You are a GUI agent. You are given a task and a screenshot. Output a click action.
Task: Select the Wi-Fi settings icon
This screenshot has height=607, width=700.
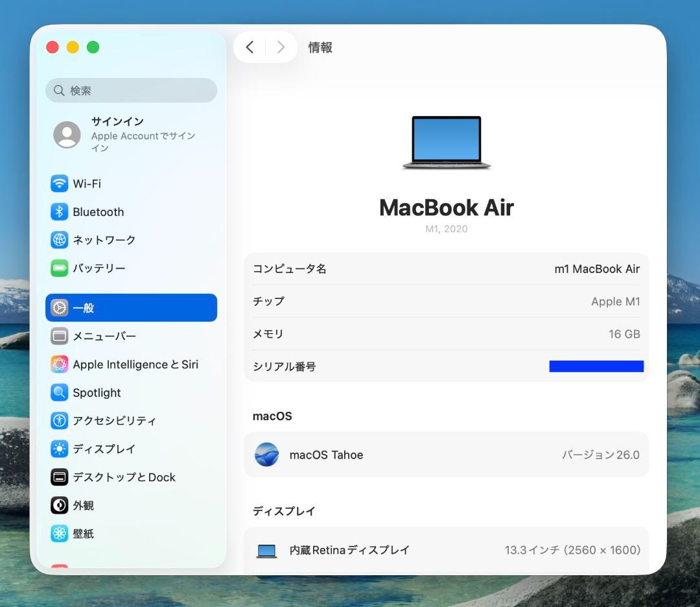click(x=59, y=184)
